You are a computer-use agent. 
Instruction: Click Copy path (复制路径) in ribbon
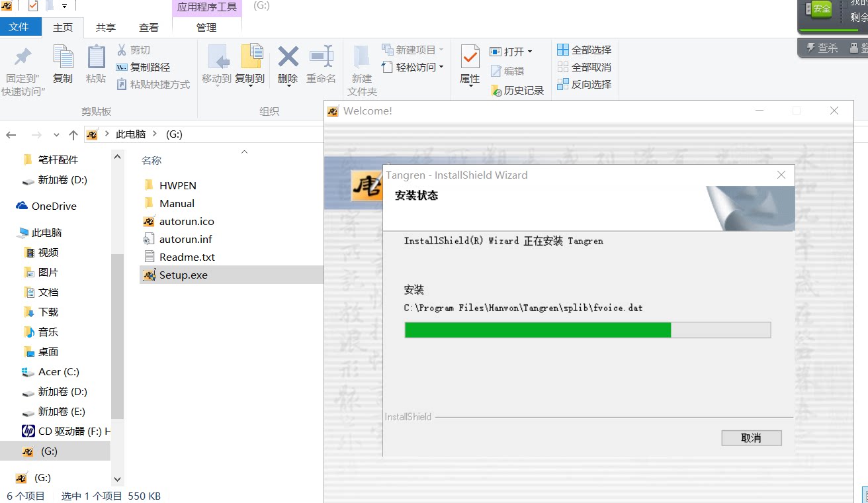click(143, 67)
